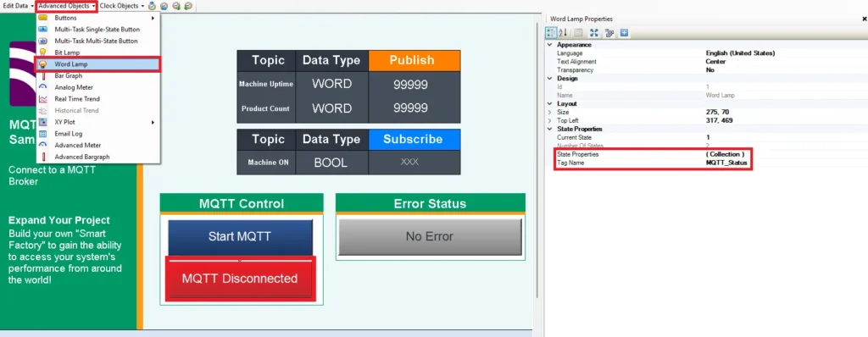Click the Advanced Meter gauge icon
The image size is (868, 337).
click(42, 145)
